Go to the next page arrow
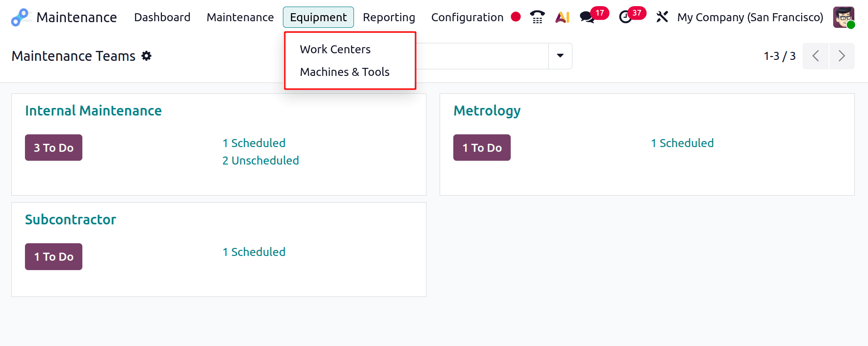The width and height of the screenshot is (868, 346). 842,56
